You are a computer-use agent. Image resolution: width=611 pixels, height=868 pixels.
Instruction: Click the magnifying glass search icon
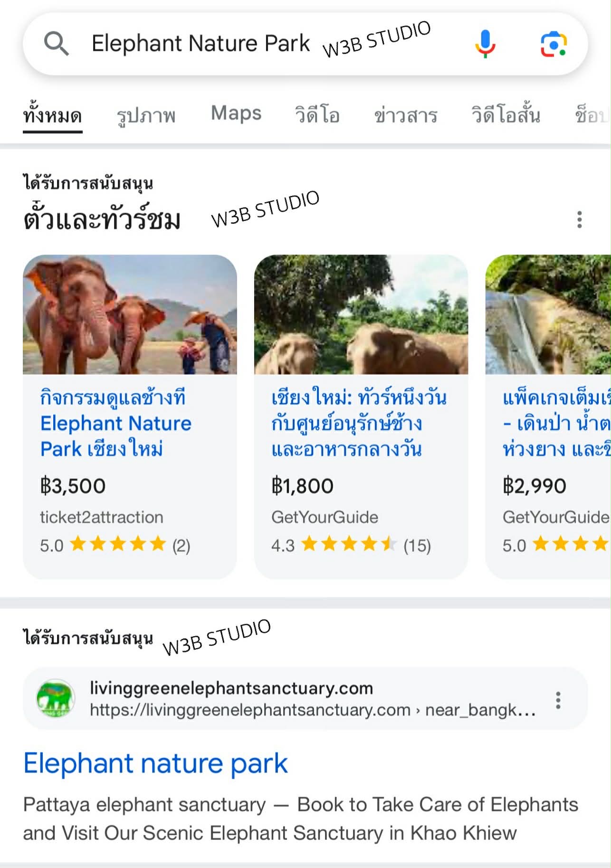pos(57,44)
